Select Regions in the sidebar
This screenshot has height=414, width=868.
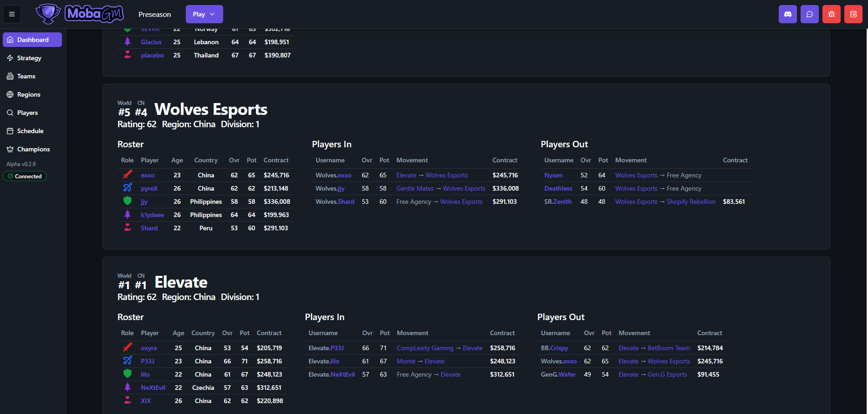click(x=29, y=94)
